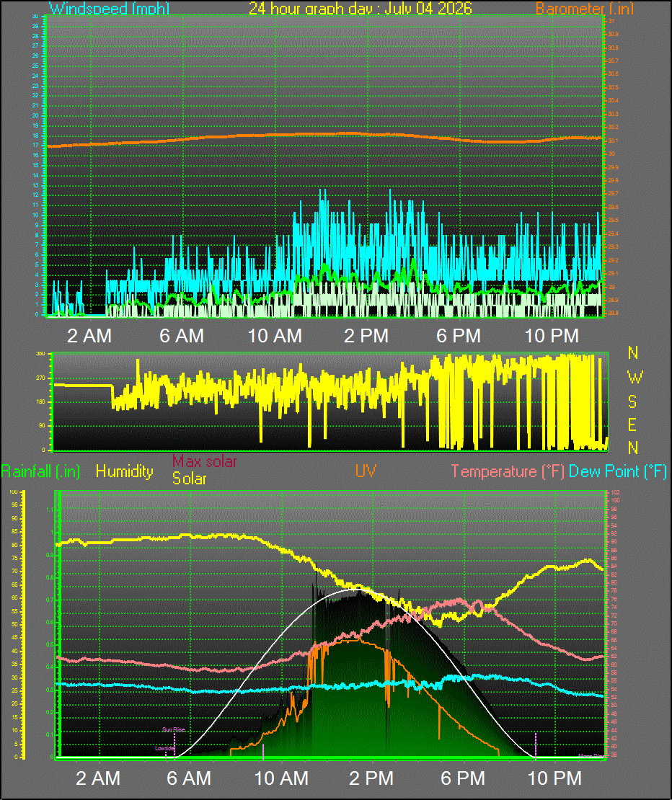
Task: Click the 'W' wind direction label
Action: coord(635,378)
